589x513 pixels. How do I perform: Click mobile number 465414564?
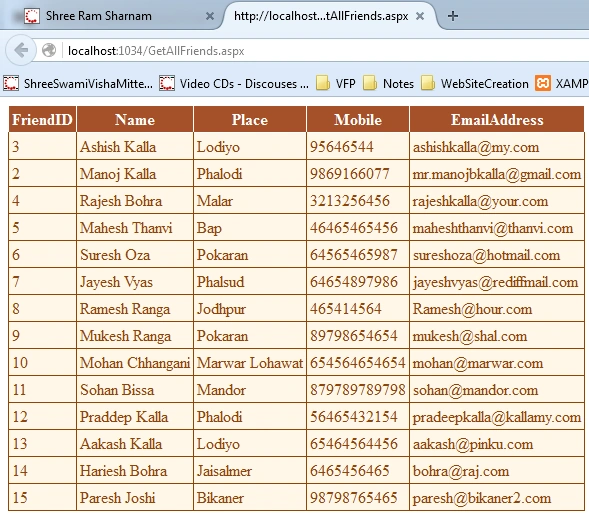pos(346,309)
